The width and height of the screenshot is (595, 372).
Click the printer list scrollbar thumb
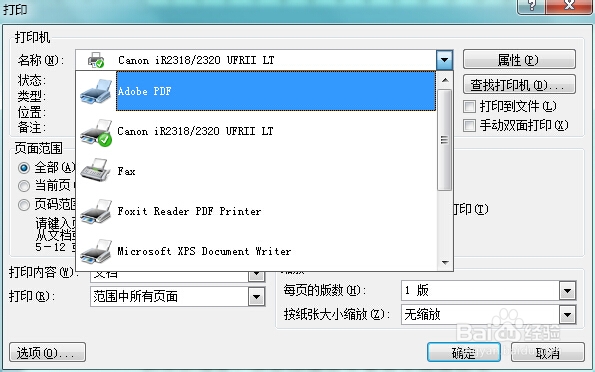pyautogui.click(x=444, y=140)
